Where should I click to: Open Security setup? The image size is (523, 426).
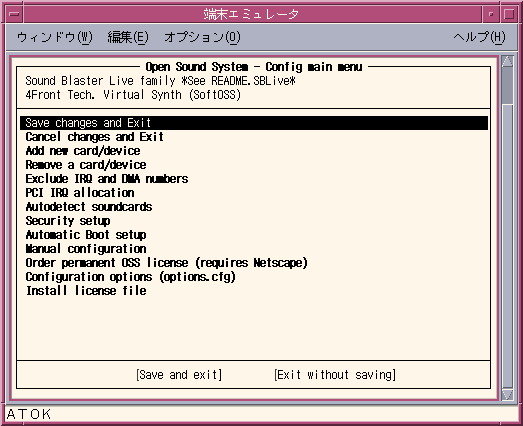68,221
